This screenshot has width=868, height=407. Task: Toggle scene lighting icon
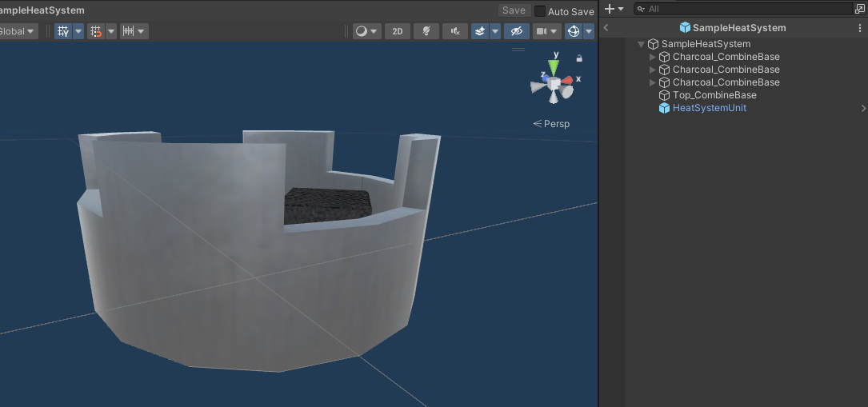click(x=426, y=31)
